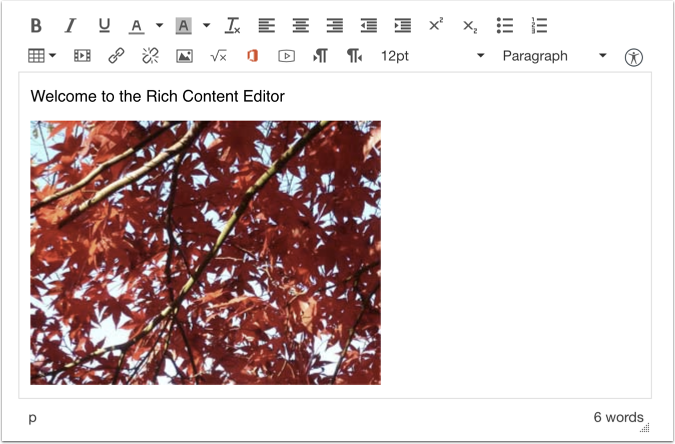Screen dimensions: 675x444
Task: Open background color options arrow
Action: (206, 25)
